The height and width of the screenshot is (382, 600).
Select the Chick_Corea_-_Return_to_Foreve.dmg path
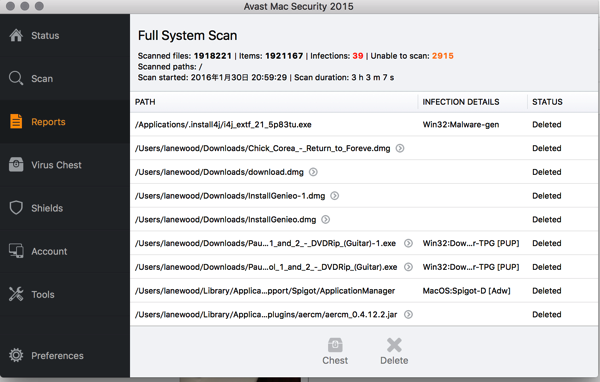tap(262, 148)
